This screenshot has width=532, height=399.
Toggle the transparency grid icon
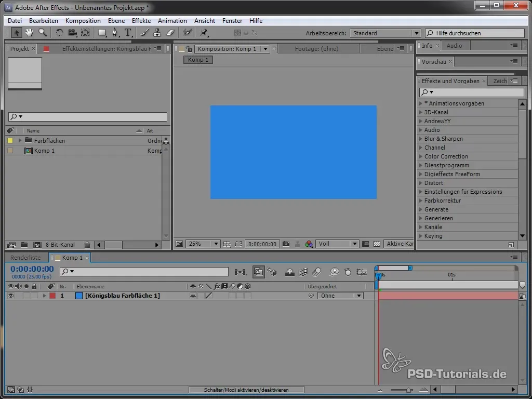(377, 244)
